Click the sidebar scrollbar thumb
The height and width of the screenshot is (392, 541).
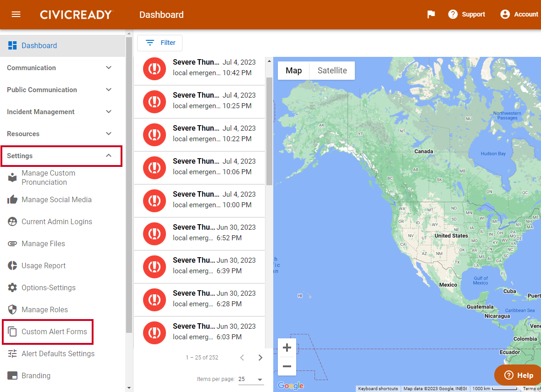pyautogui.click(x=129, y=185)
